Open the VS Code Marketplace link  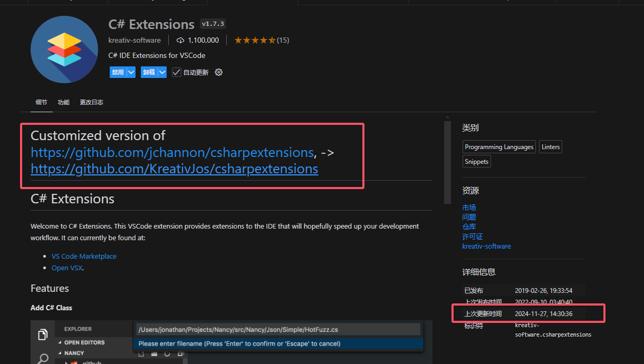pyautogui.click(x=84, y=256)
